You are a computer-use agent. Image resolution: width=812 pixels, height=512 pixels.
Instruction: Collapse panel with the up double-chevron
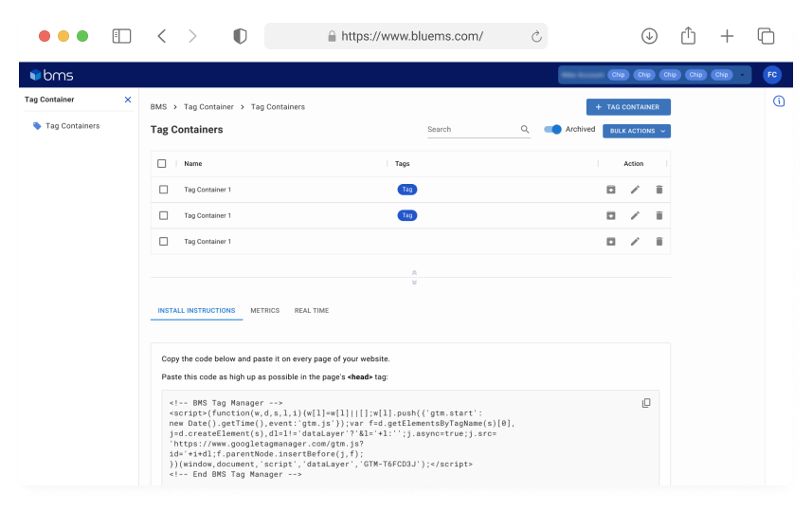pyautogui.click(x=414, y=272)
